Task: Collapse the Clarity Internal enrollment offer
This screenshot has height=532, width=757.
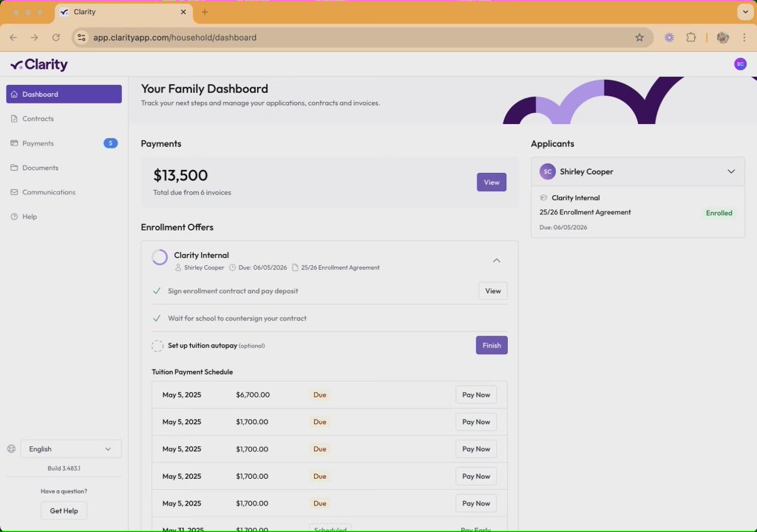Action: click(x=496, y=261)
